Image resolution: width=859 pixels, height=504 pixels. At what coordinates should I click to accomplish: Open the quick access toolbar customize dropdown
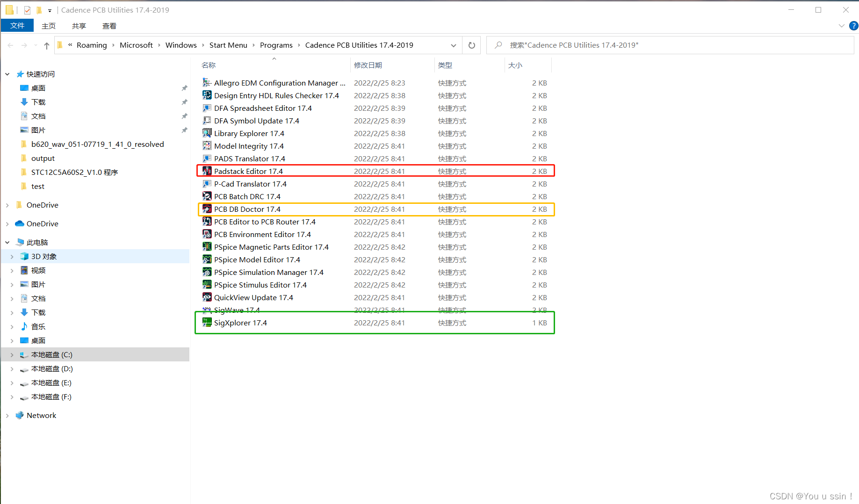pyautogui.click(x=50, y=10)
